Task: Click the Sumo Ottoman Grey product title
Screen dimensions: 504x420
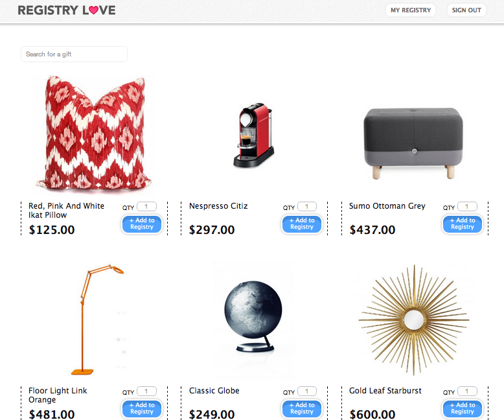Action: (387, 206)
